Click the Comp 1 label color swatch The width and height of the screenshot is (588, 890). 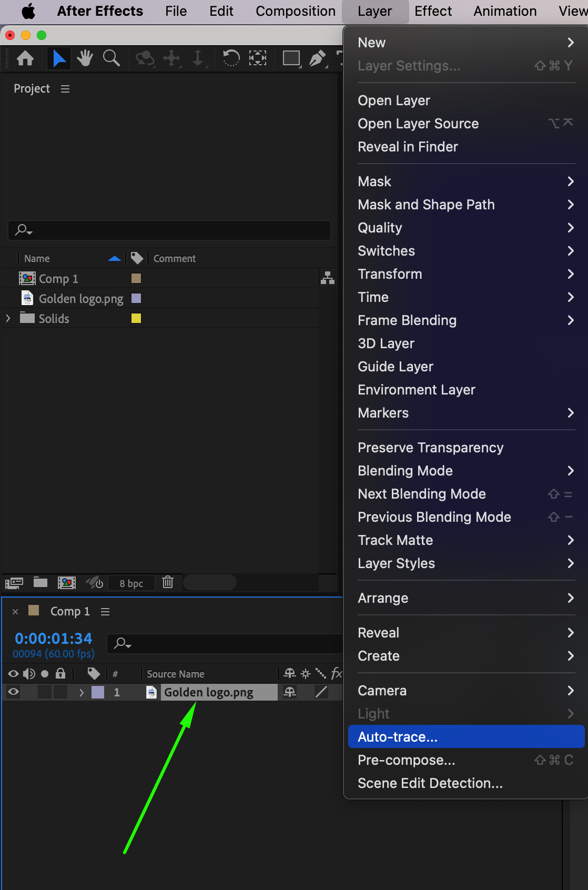pyautogui.click(x=136, y=278)
